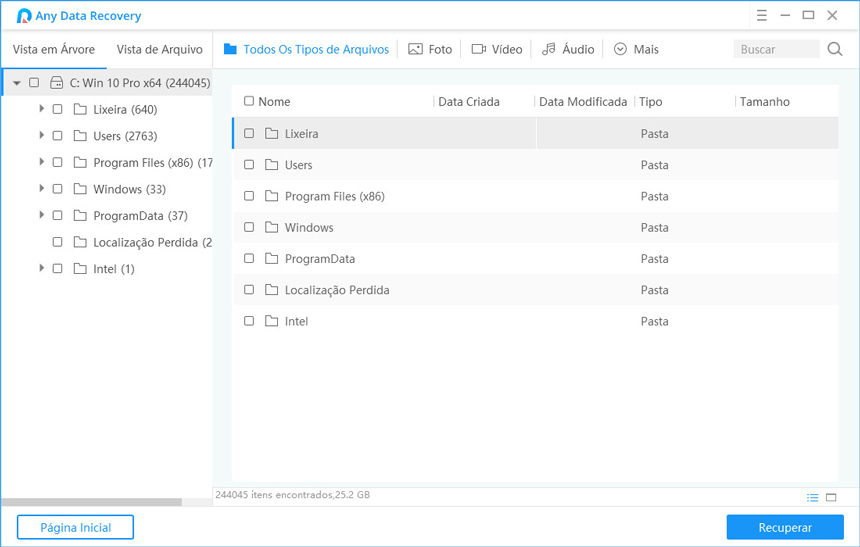Click the Áudio music note icon
Viewport: 860px width, 547px height.
[548, 49]
